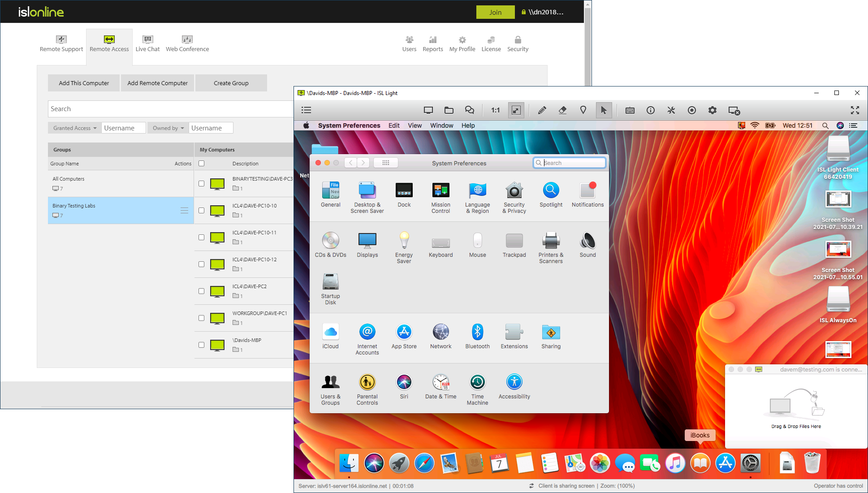This screenshot has height=493, width=868.
Task: Open Time Machine preferences
Action: pos(477,389)
